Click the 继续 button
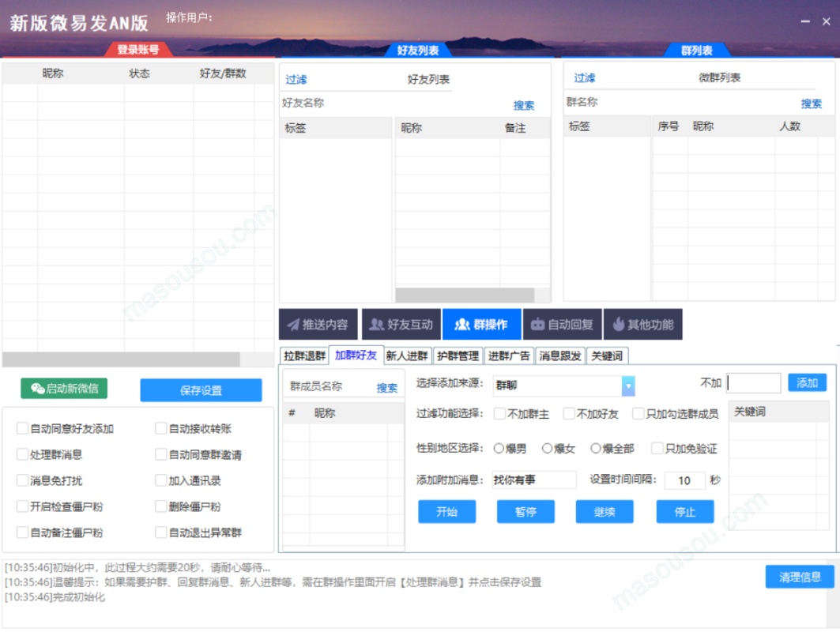This screenshot has height=632, width=840. coord(605,511)
